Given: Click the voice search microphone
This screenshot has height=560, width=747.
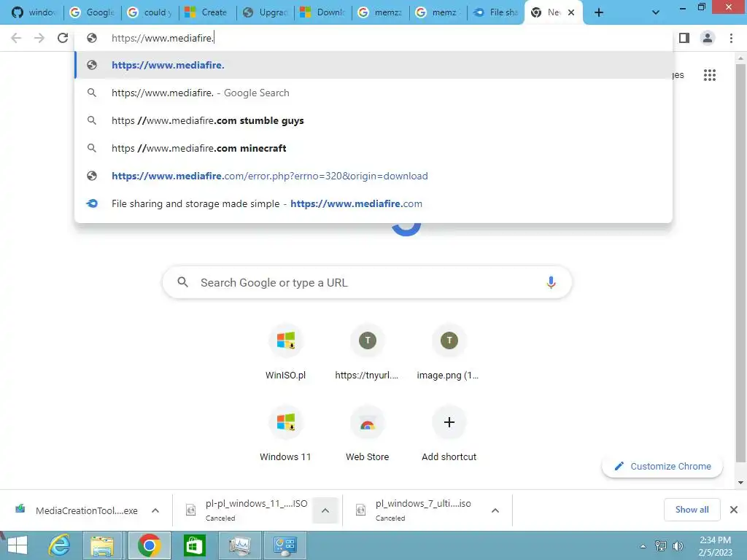Looking at the screenshot, I should (x=551, y=283).
